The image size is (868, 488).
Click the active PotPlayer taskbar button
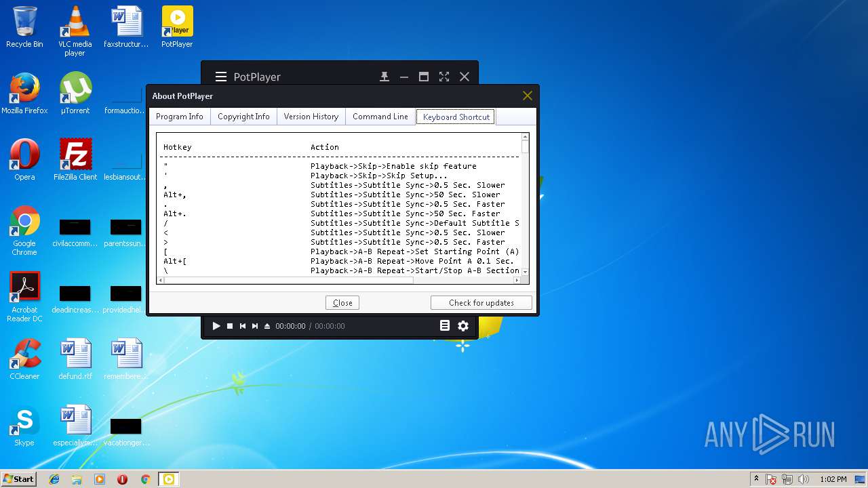(168, 479)
